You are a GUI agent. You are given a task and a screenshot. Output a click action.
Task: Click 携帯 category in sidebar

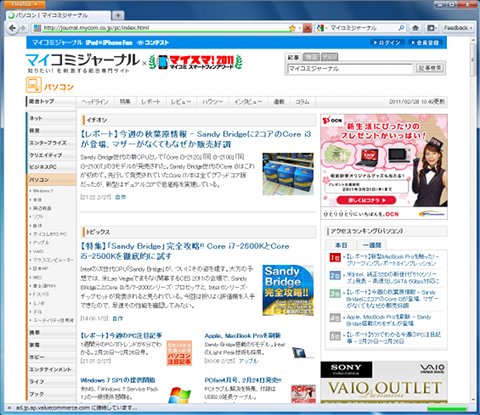[x=51, y=333]
